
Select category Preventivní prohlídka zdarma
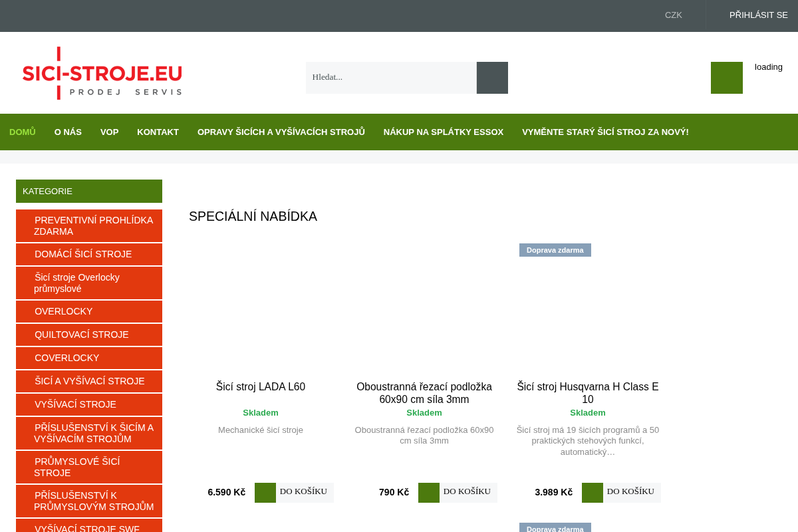[x=89, y=226]
